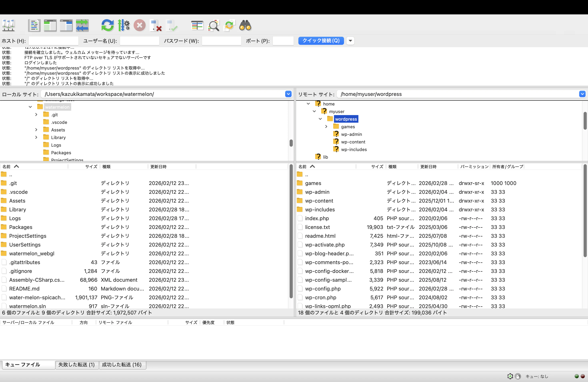Collapse the wordpress node in remote tree
Screen dimensions: 588x382
click(320, 119)
